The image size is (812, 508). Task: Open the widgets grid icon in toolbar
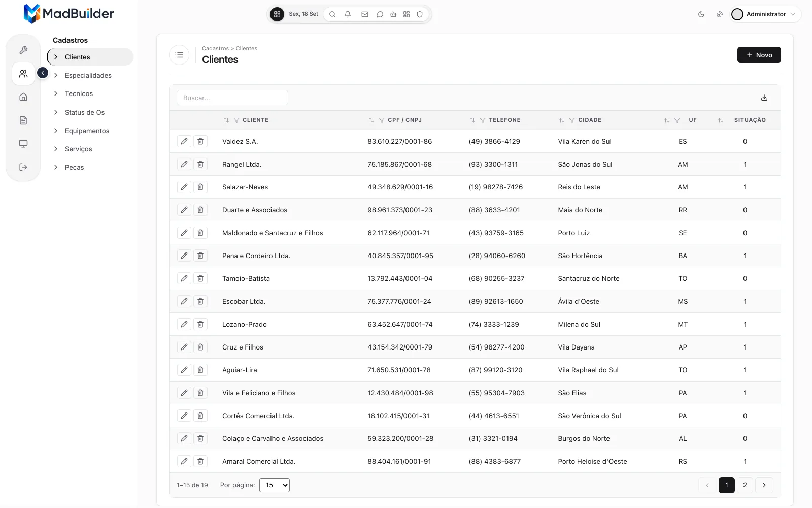point(407,14)
